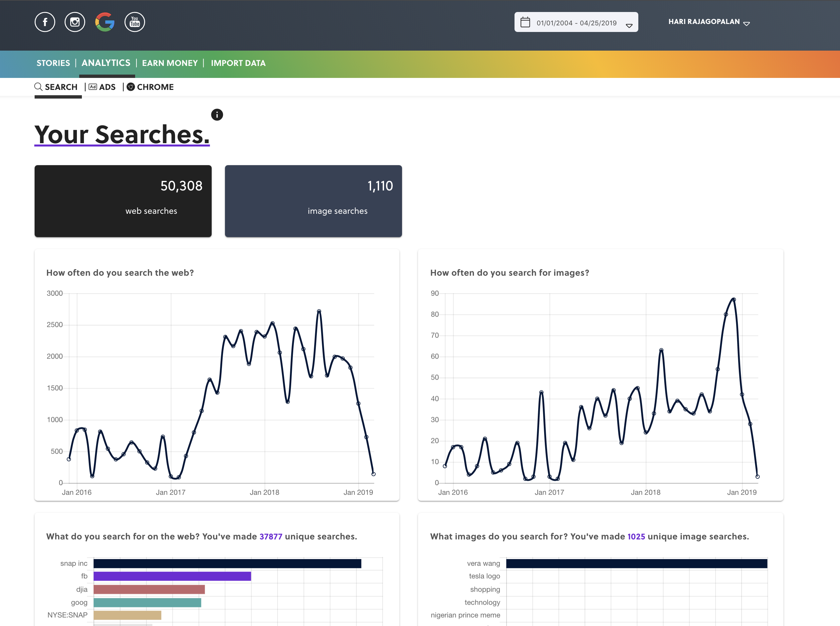Image resolution: width=840 pixels, height=626 pixels.
Task: Click the Chrome logo icon
Action: pos(131,87)
